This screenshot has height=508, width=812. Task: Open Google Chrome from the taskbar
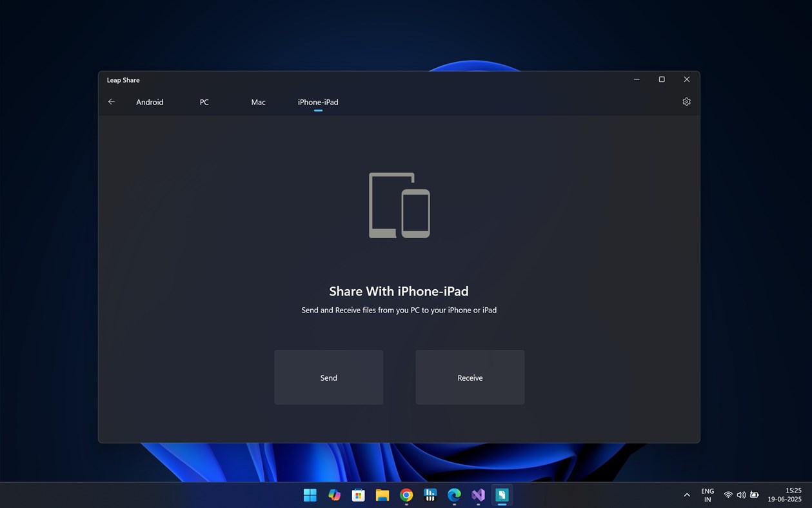coord(406,495)
